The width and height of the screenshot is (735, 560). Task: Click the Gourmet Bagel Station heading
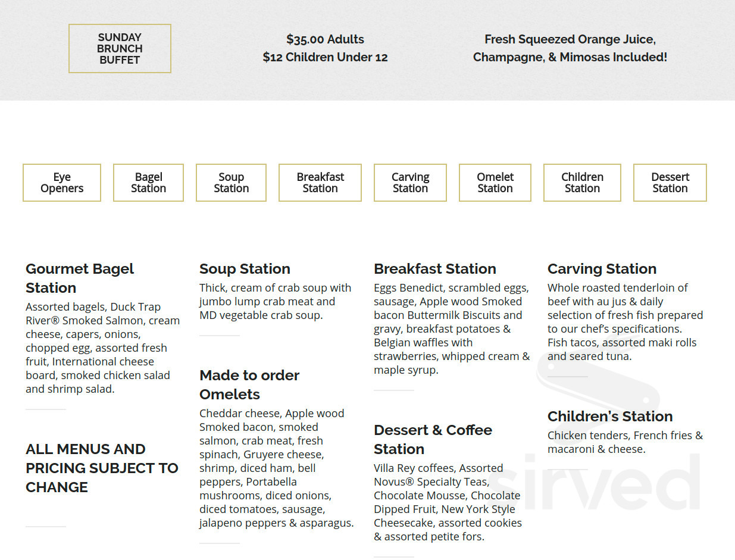[79, 278]
